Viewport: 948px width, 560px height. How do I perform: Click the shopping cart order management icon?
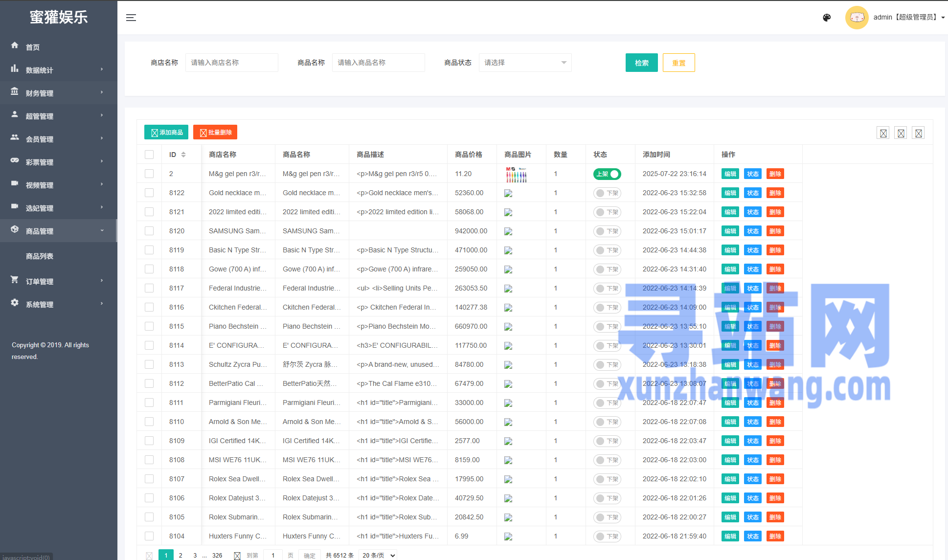tap(15, 280)
